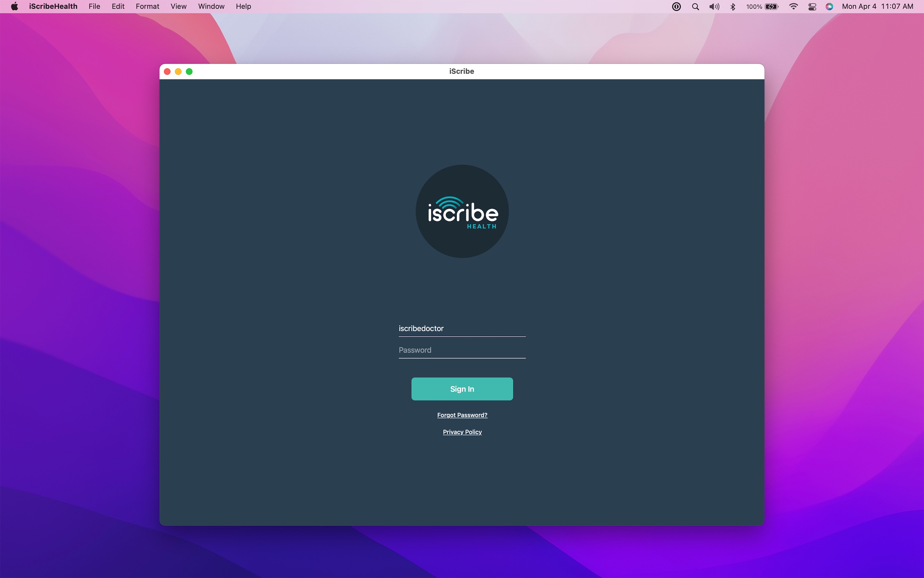Open the File menu

[x=94, y=6]
